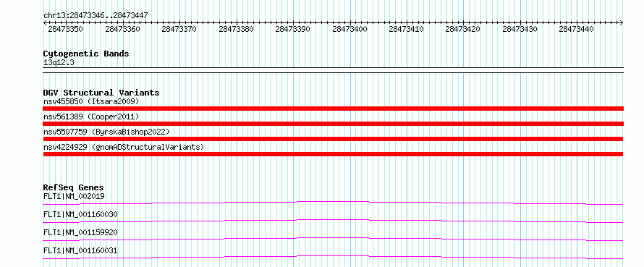Click the red bar for nsv561389
644x267 pixels.
click(333, 124)
